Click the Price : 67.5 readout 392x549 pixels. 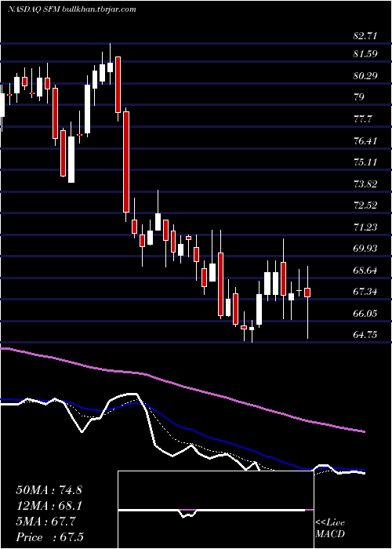(49, 537)
